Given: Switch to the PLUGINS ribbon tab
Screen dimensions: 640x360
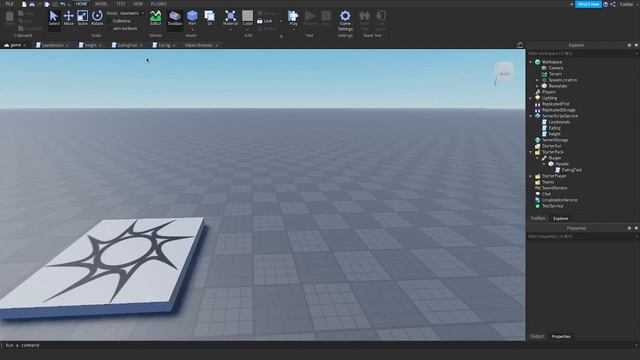Looking at the screenshot, I should (x=159, y=4).
